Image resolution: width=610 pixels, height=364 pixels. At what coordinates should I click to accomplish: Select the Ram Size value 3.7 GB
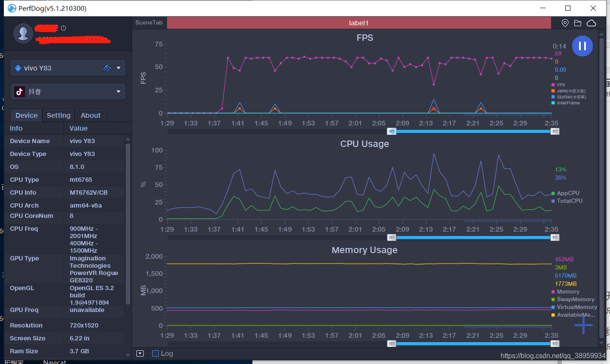click(80, 351)
